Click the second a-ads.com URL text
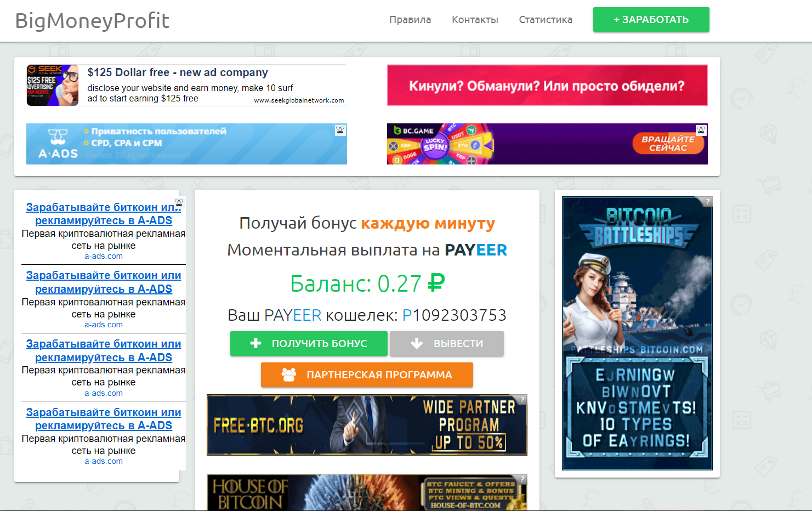 click(x=104, y=325)
